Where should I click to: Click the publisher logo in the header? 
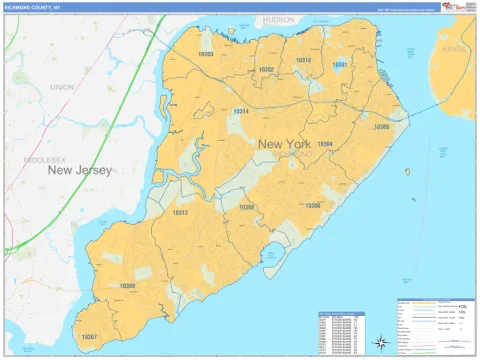pyautogui.click(x=454, y=7)
